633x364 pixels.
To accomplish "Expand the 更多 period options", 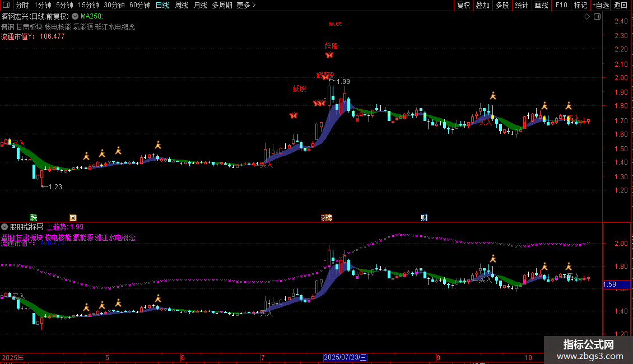I will [x=246, y=5].
